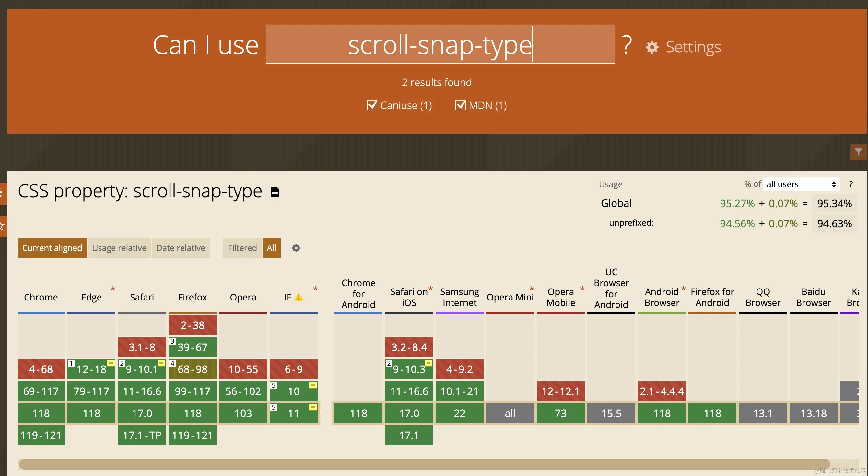Screen dimensions: 868x476
Task: Click the Firefox browser column header
Action: coord(193,297)
